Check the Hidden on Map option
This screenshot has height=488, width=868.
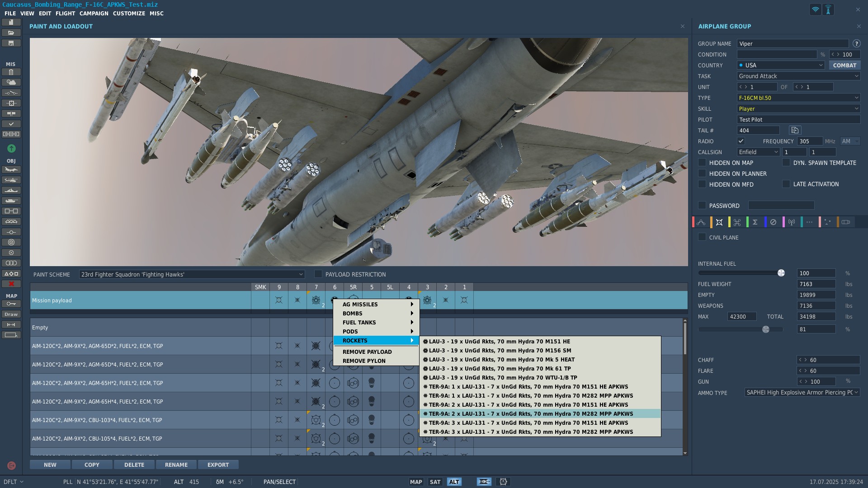(702, 163)
